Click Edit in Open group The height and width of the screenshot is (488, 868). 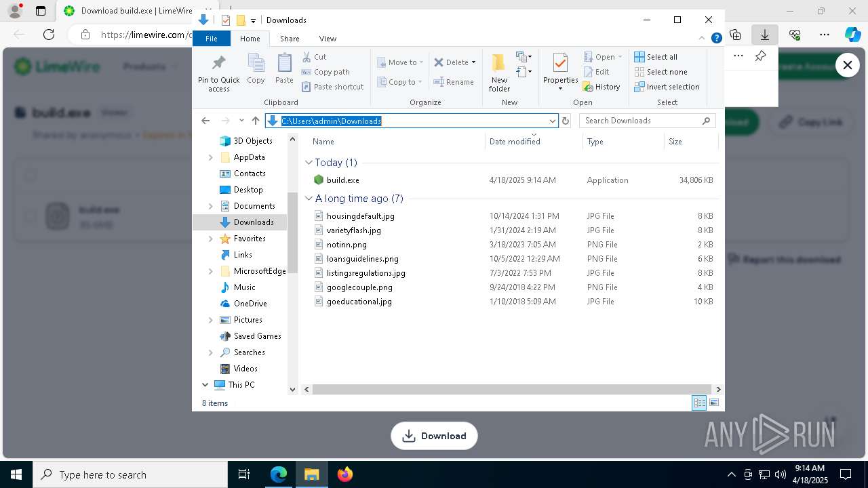(596, 72)
